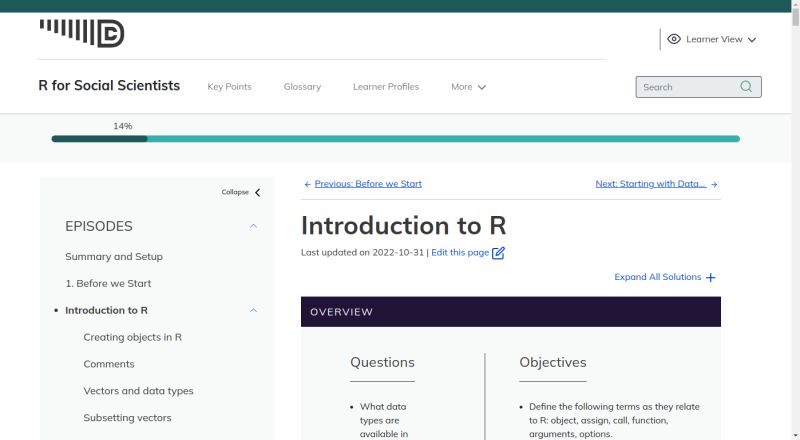Viewport: 800px width, 440px height.
Task: Jump to Vectors and data types
Action: 138,391
